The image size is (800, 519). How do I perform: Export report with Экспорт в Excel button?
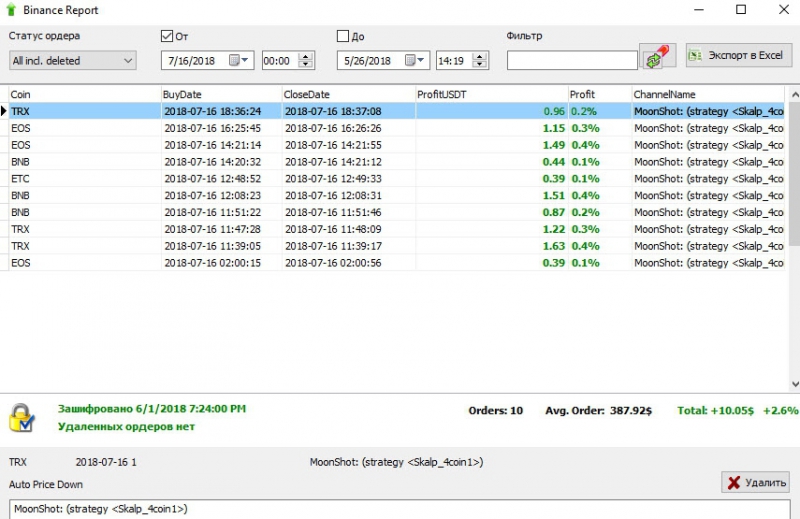[739, 55]
